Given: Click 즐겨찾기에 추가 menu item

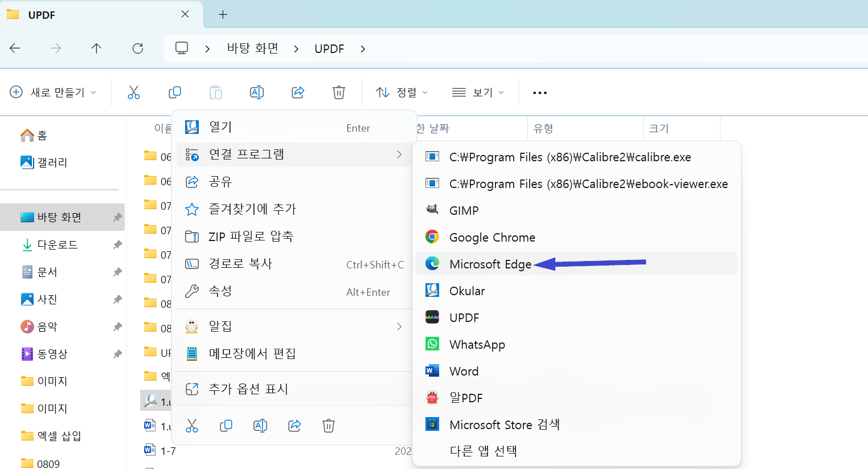Looking at the screenshot, I should pos(294,209).
